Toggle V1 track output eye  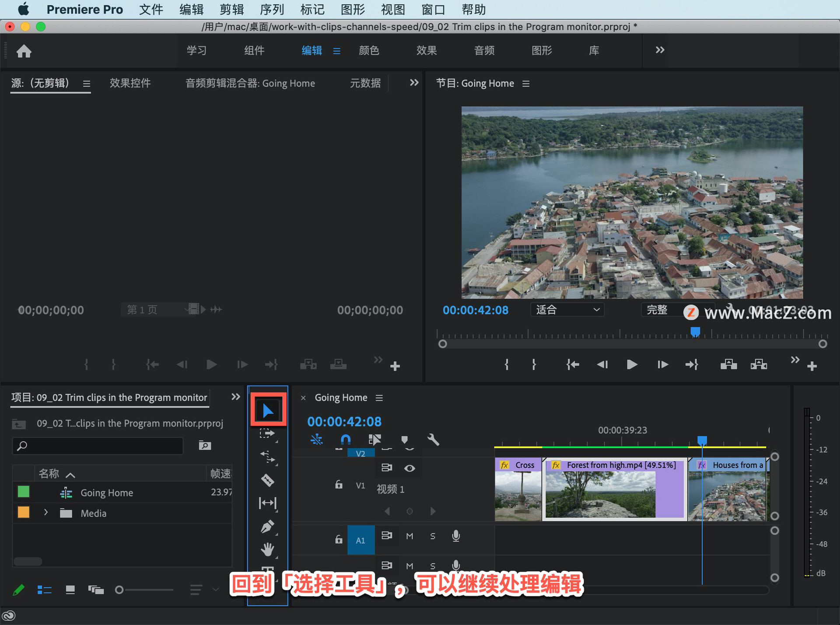pos(409,468)
